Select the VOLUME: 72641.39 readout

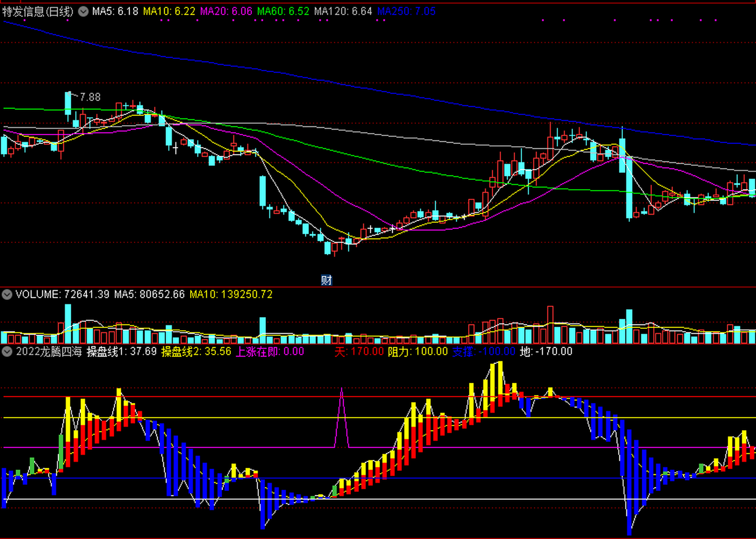coord(62,294)
